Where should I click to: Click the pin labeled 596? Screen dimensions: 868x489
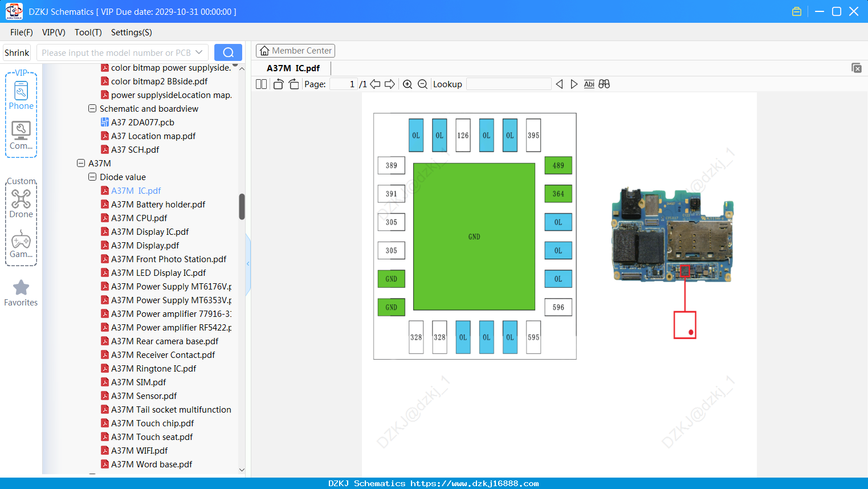(559, 308)
